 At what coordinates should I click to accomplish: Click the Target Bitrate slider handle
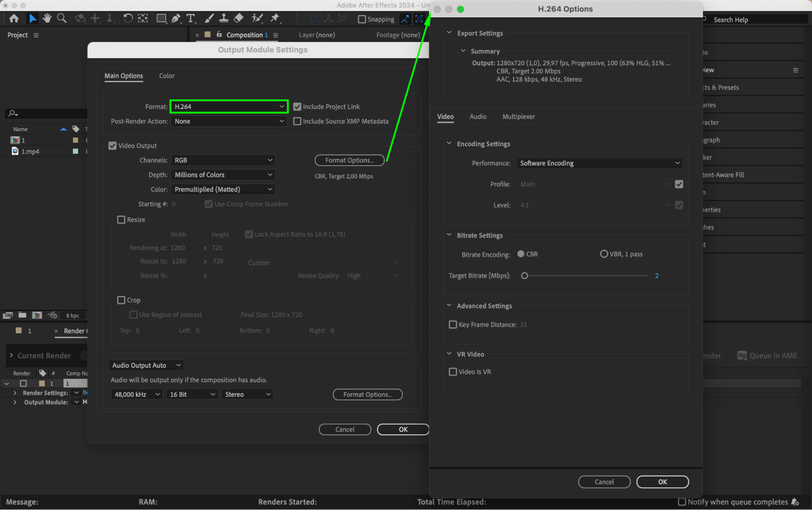[524, 276]
